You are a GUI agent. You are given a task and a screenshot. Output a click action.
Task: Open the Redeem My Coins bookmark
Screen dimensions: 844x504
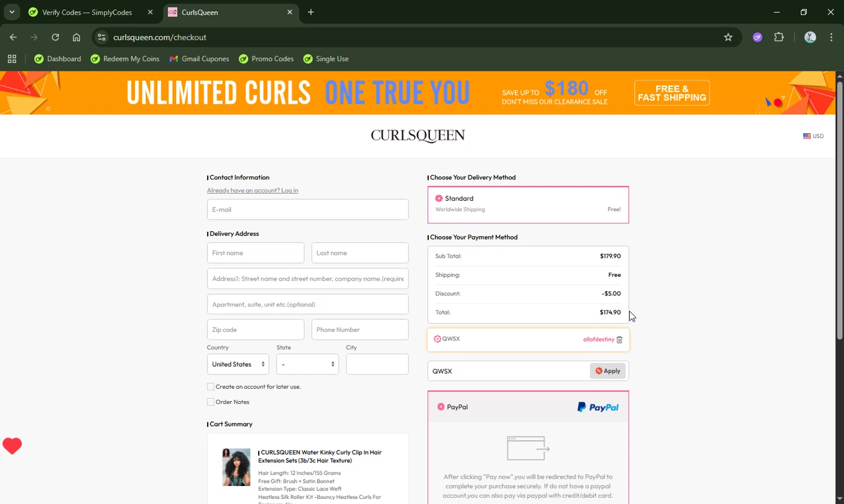125,58
